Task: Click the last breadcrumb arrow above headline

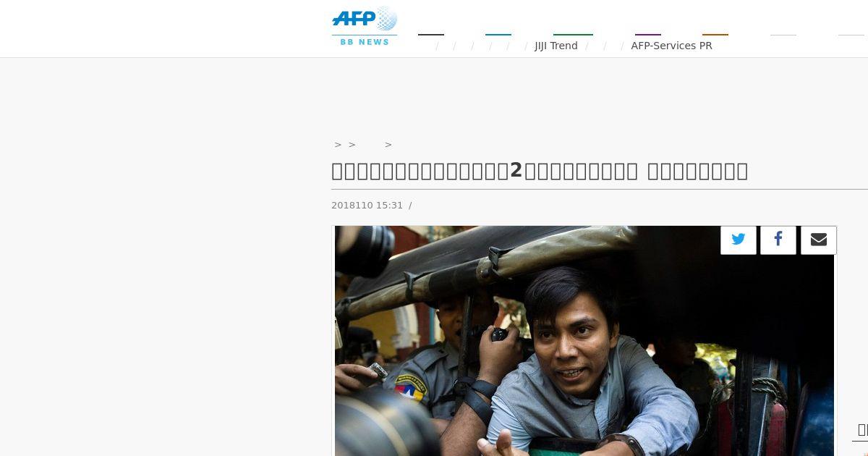Action: tap(388, 145)
